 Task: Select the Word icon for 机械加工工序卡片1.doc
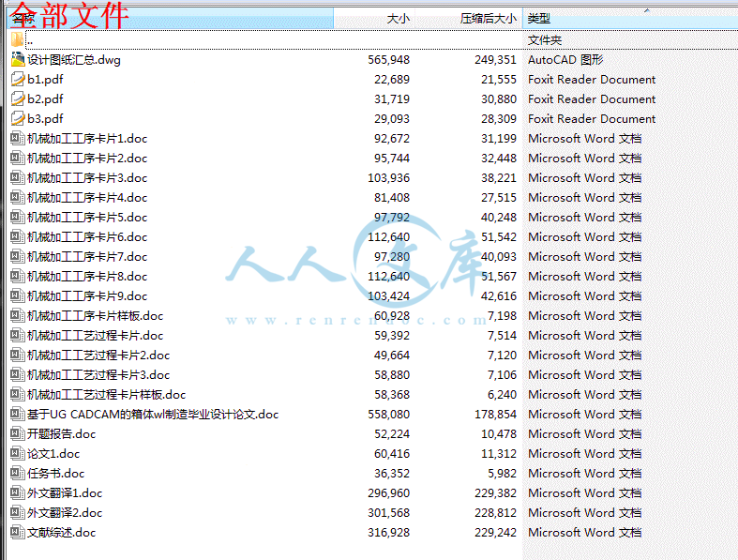tap(17, 139)
